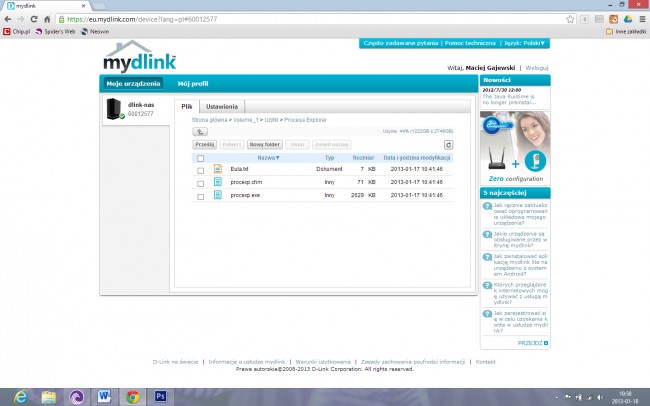Click the procexp.exe file name
The image size is (650, 406).
245,195
